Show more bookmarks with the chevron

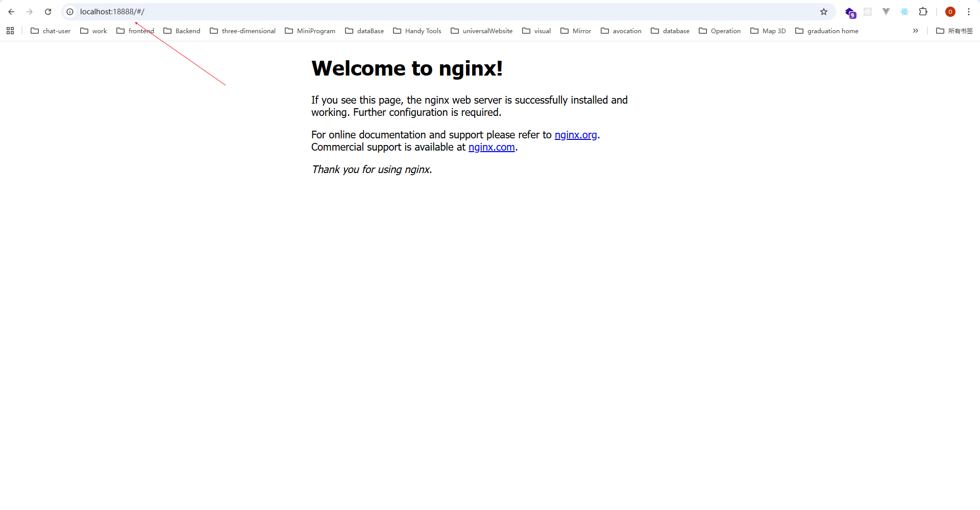coord(916,31)
